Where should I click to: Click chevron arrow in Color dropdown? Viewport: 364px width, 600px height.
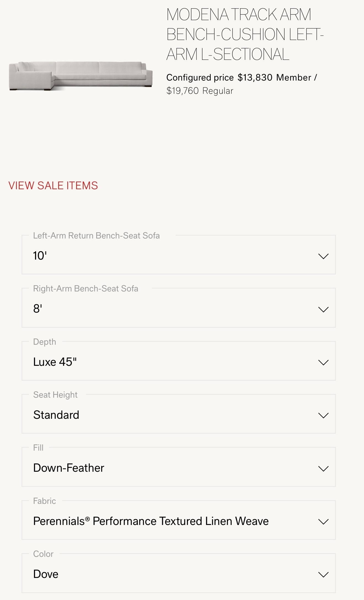tap(323, 575)
